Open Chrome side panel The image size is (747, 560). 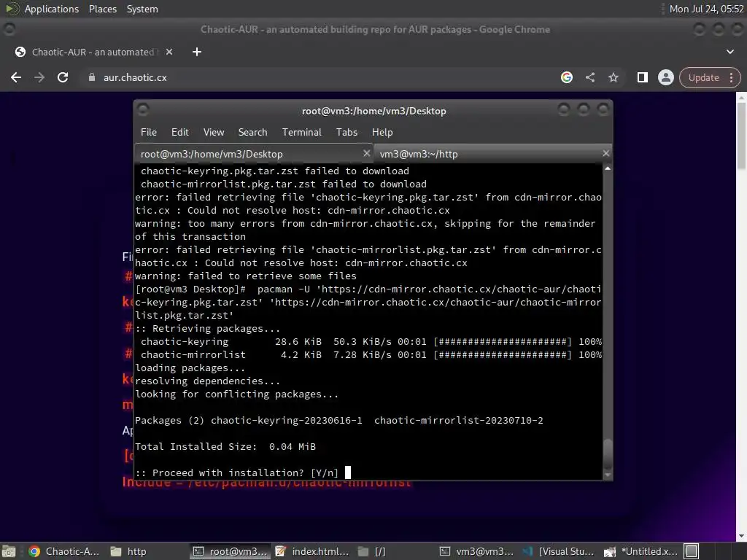click(x=642, y=77)
